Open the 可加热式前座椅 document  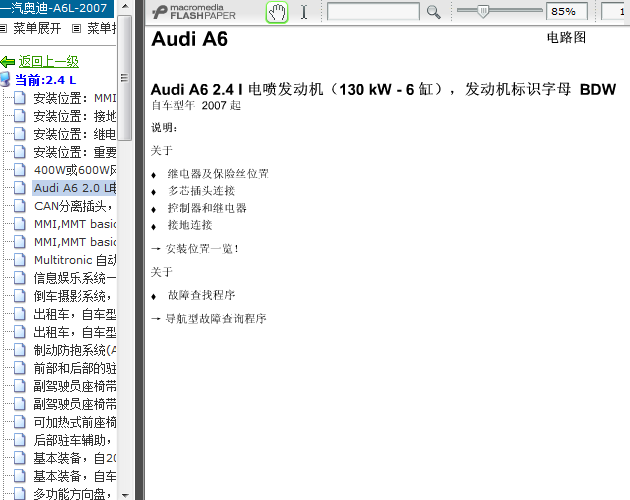click(75, 422)
